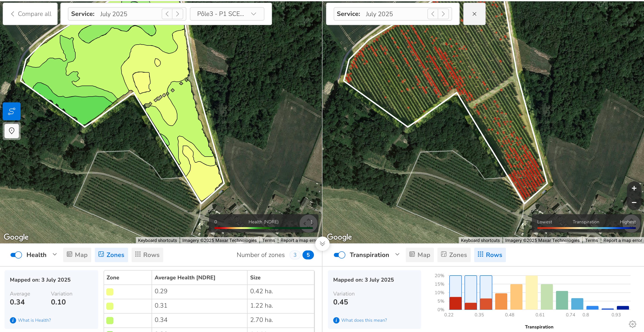Viewport: 644px width, 332px height.
Task: Switch Transpiration view to Zones tab
Action: [454, 255]
